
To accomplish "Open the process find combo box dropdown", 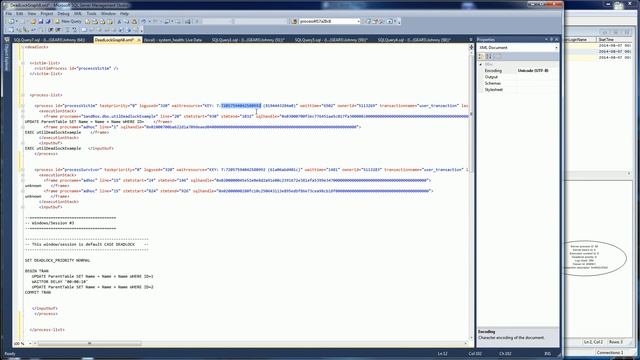I will click(x=358, y=21).
